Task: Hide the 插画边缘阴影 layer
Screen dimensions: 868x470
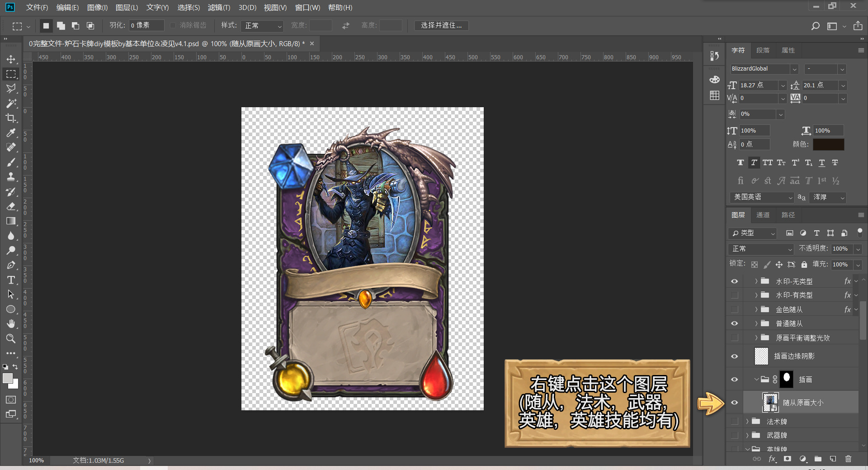Action: (x=734, y=356)
